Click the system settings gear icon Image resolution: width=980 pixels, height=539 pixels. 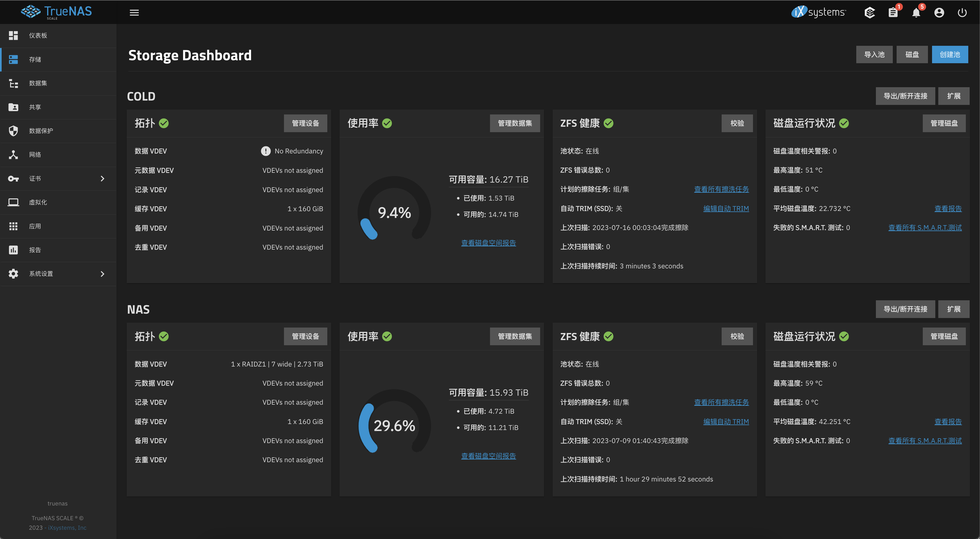tap(13, 274)
